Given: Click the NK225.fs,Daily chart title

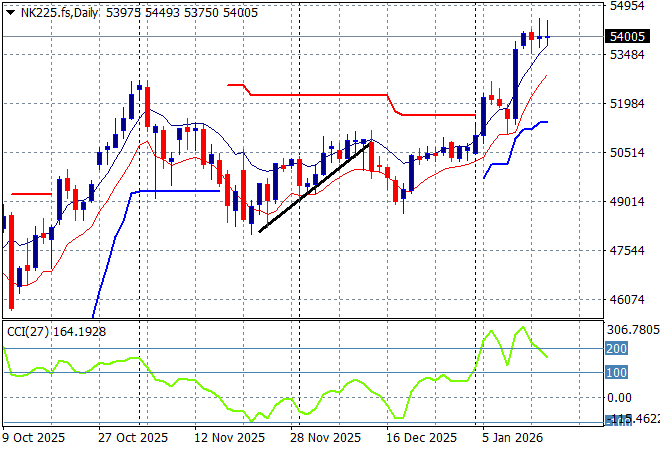Looking at the screenshot, I should (x=59, y=13).
